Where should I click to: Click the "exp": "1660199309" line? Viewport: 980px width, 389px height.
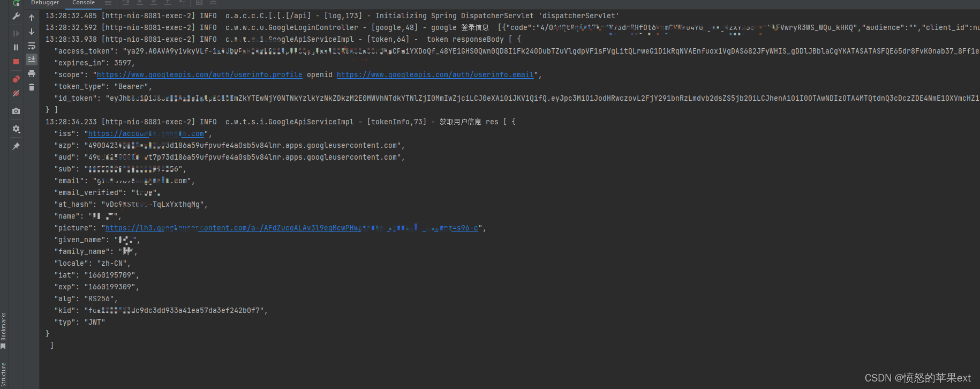coord(96,287)
